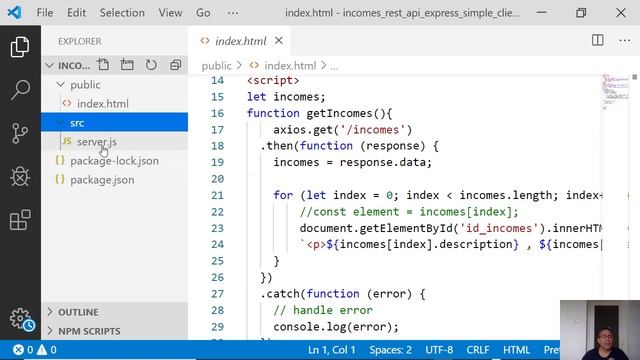Viewport: 640px width, 360px height.
Task: Click the index.html breadcrumb segment
Action: click(x=290, y=66)
